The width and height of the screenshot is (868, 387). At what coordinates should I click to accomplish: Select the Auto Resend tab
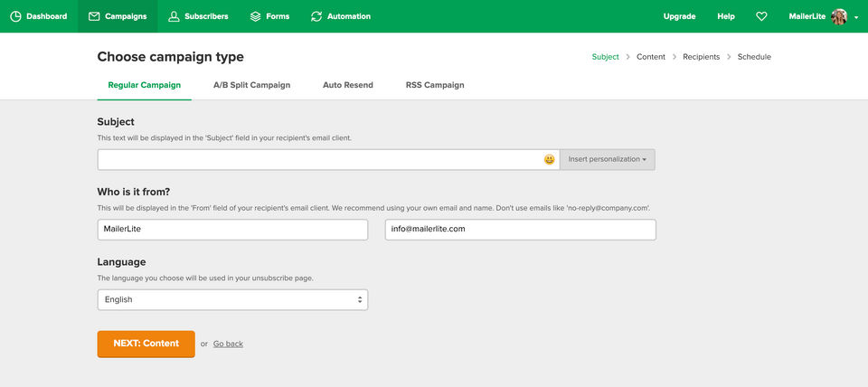point(348,85)
